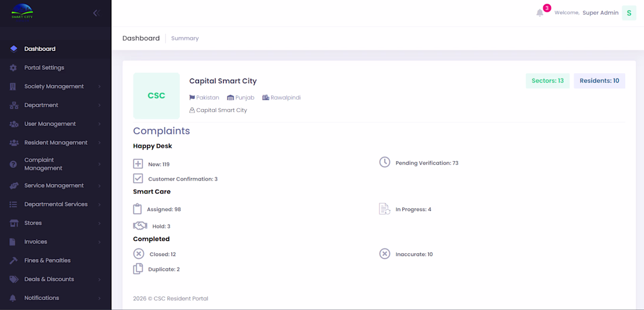Click the Deals & Discounts tags icon
Screen dimensions: 644x310
14,280
